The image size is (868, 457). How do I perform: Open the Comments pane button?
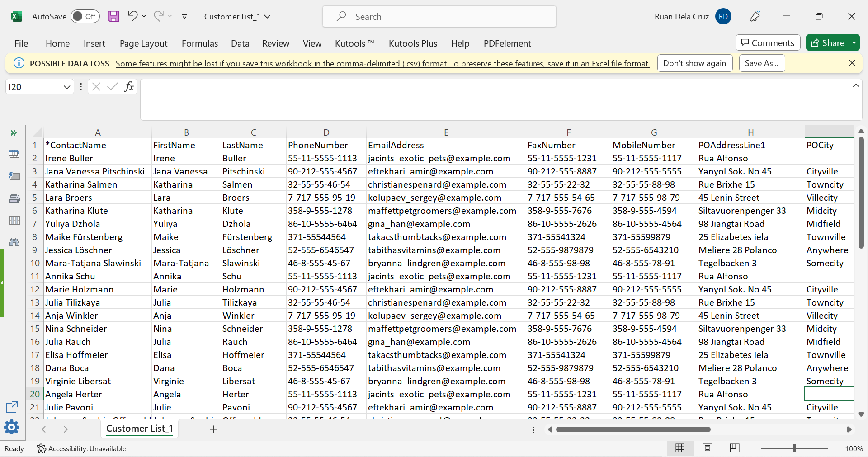[x=768, y=43]
